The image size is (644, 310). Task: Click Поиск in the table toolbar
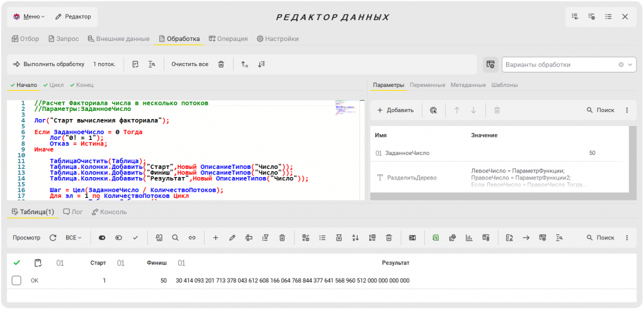[x=601, y=238]
